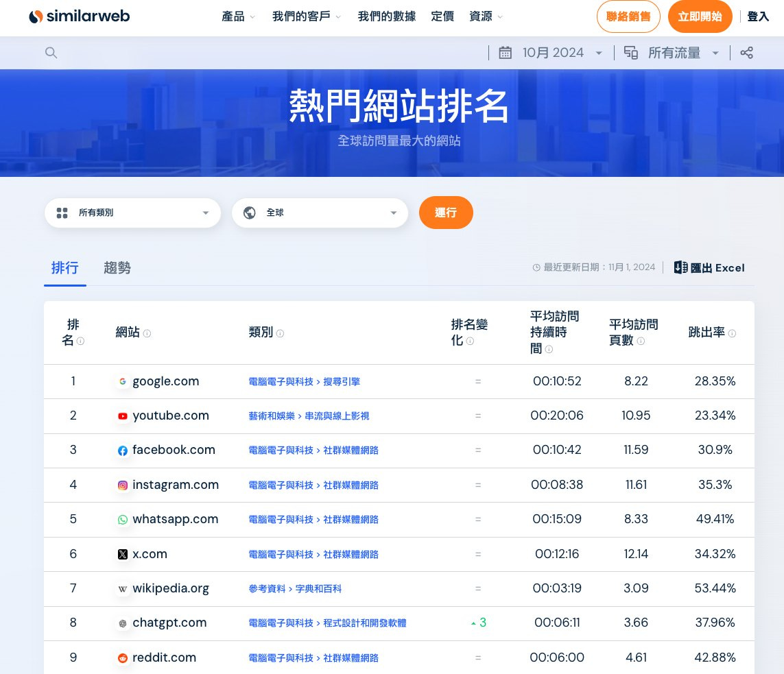This screenshot has width=784, height=674.
Task: Click the x.com favicon
Action: tap(123, 555)
